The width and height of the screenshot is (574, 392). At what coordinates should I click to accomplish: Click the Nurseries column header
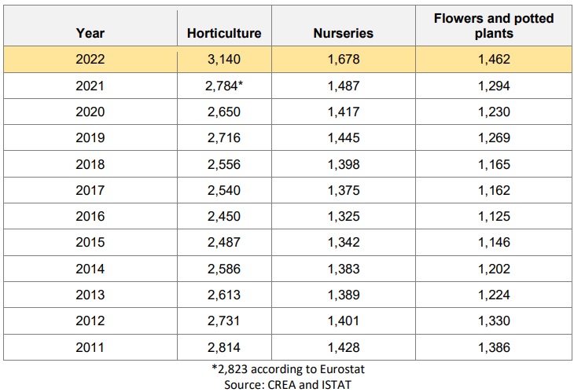344,33
